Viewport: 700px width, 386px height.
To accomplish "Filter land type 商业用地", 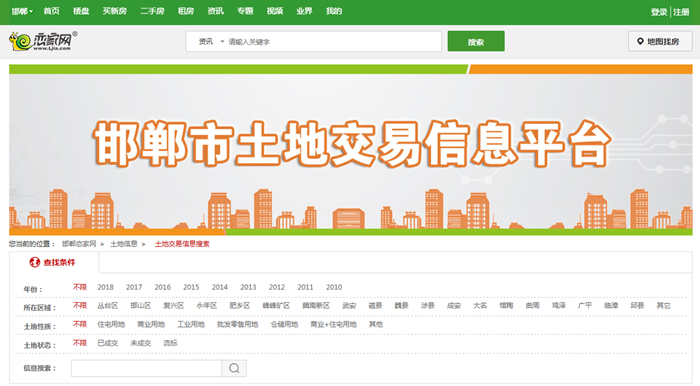I will (151, 324).
